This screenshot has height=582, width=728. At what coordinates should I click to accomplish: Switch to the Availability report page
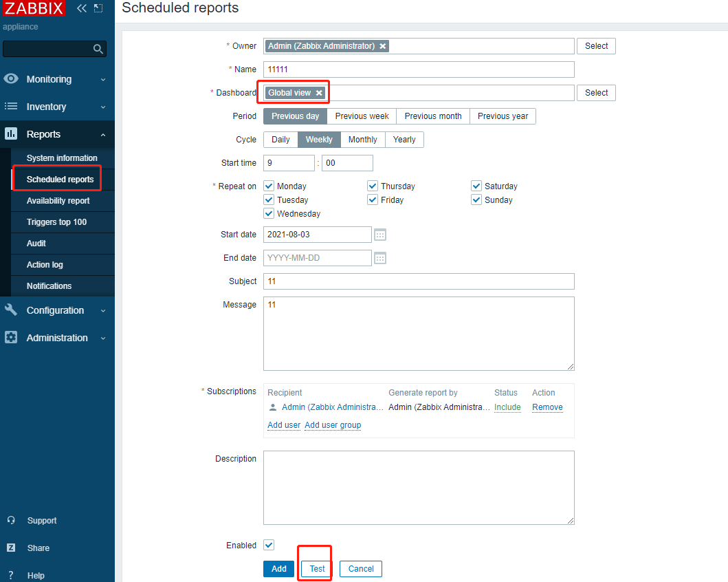(58, 201)
